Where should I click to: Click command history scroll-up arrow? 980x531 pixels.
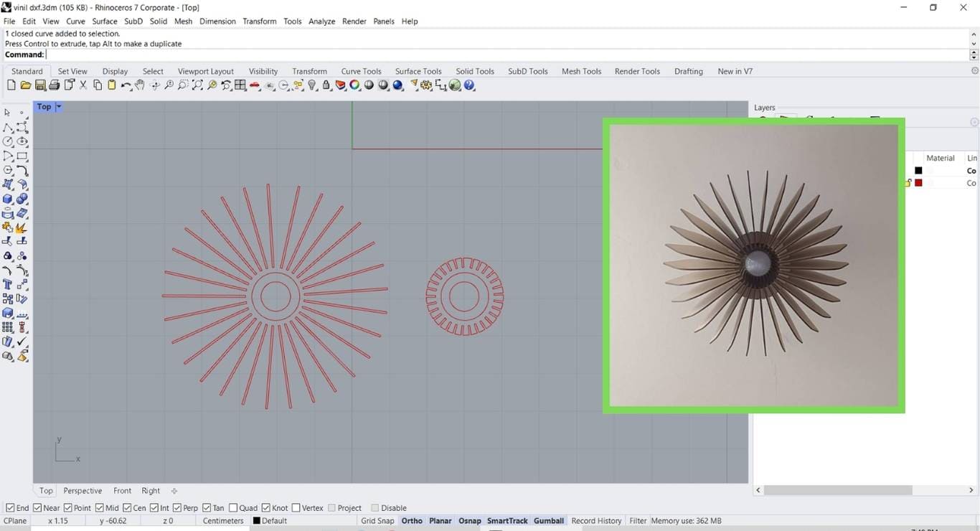click(974, 33)
